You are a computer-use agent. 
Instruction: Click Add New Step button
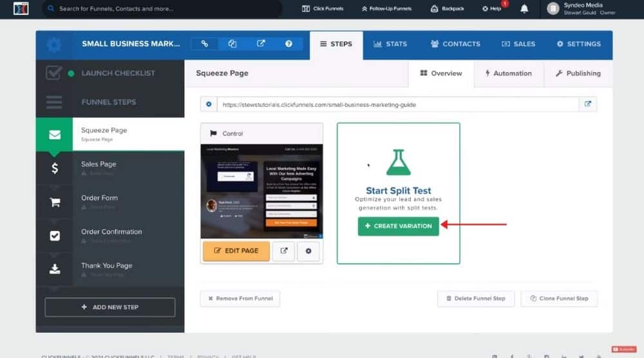pyautogui.click(x=110, y=307)
